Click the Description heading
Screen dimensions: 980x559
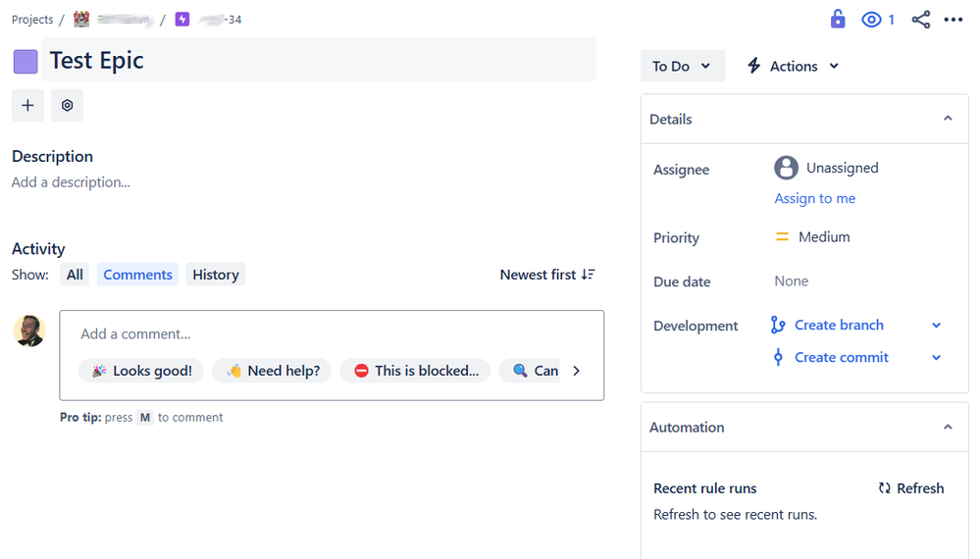pos(53,156)
